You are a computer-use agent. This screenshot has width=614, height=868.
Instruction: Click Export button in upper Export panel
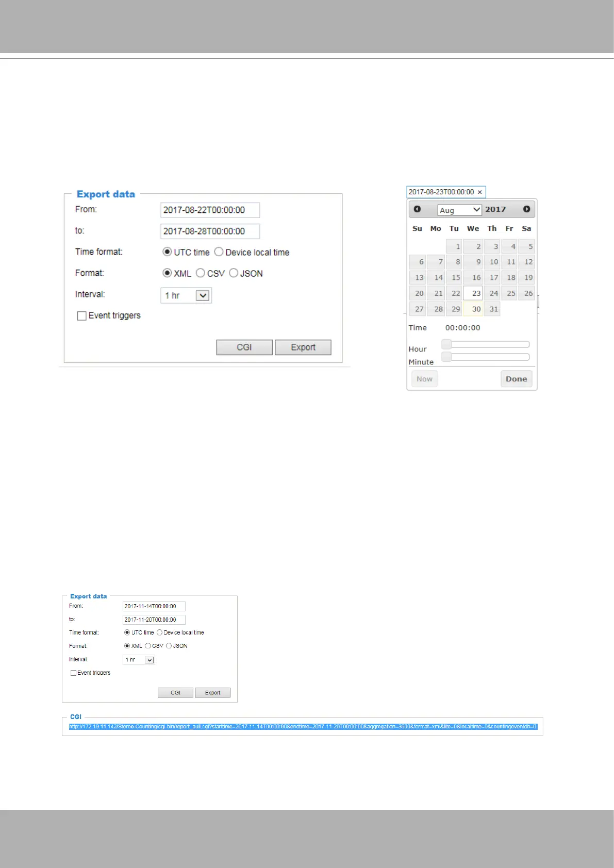coord(303,347)
